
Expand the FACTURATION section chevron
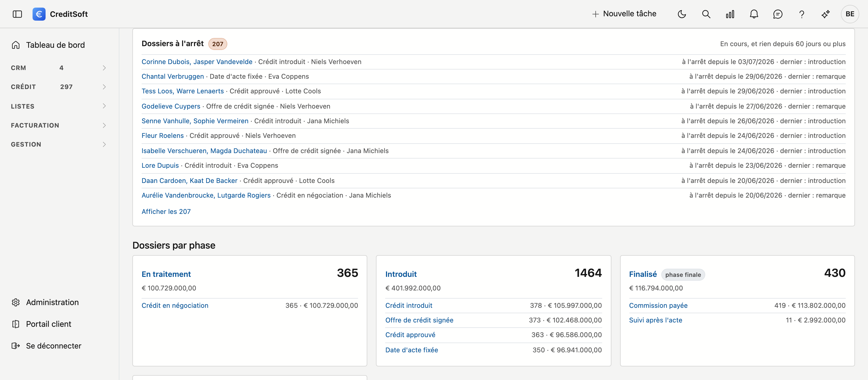tap(104, 125)
